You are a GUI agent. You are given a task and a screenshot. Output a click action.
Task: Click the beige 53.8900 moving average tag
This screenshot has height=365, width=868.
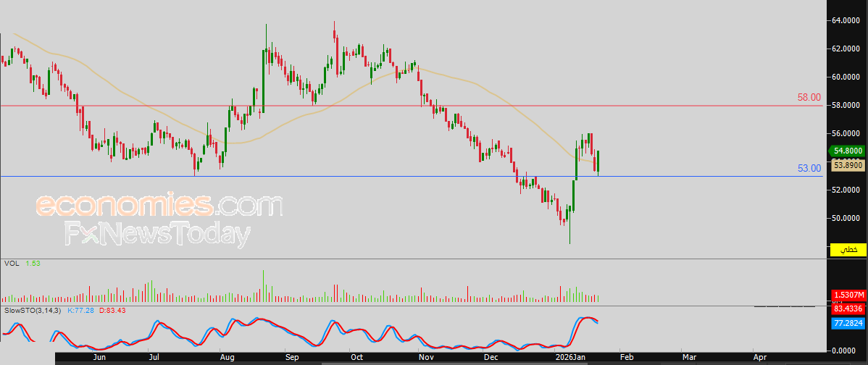pos(848,165)
